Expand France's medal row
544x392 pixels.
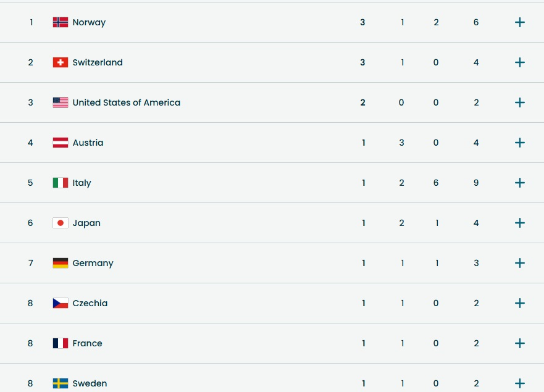[520, 343]
